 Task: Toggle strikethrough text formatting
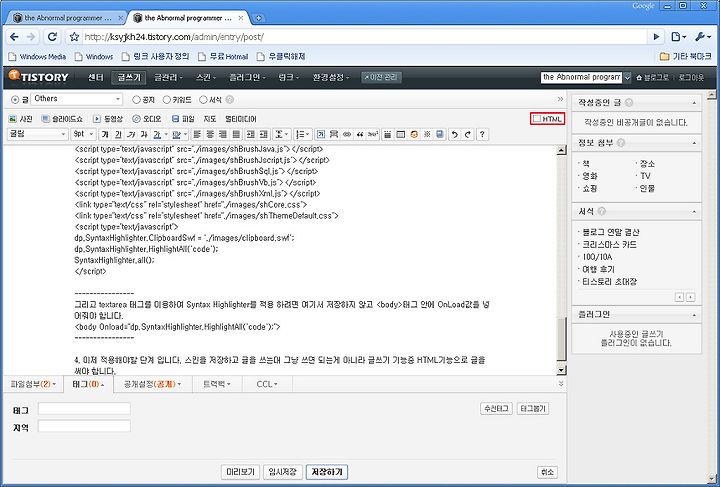pyautogui.click(x=144, y=134)
